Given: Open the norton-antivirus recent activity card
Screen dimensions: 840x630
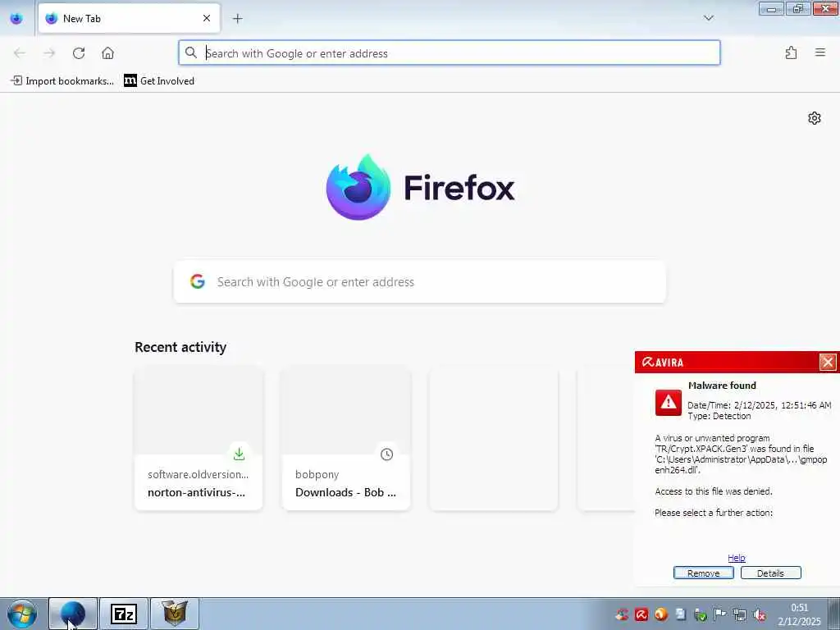Looking at the screenshot, I should click(199, 438).
